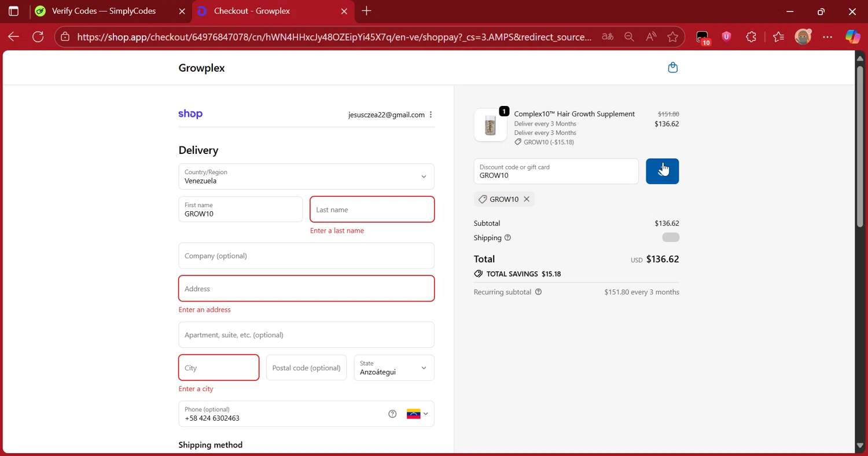Viewport: 868px width, 456px height.
Task: Go back to previous page
Action: (x=13, y=37)
